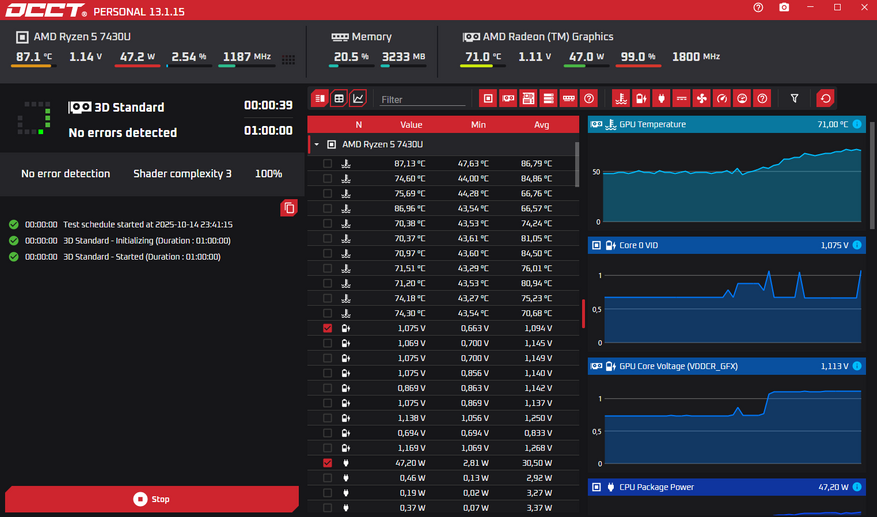The image size is (877, 517).
Task: Click the CPU 87.1 °C temperature readout
Action: point(34,57)
